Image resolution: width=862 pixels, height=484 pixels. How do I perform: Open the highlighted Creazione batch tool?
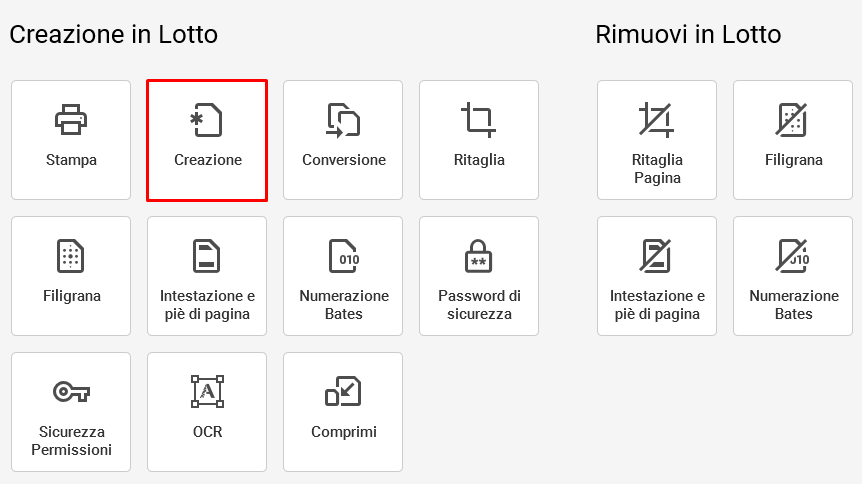[207, 140]
